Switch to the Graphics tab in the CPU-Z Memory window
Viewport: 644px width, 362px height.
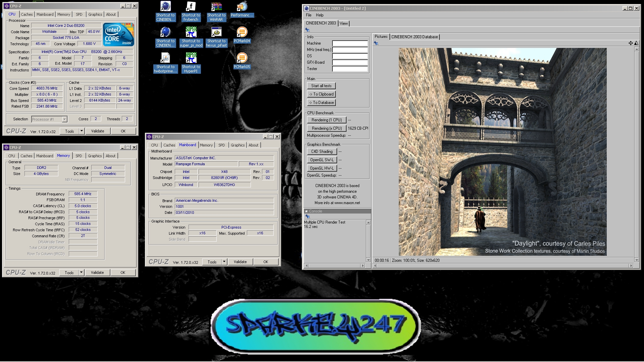(x=95, y=156)
